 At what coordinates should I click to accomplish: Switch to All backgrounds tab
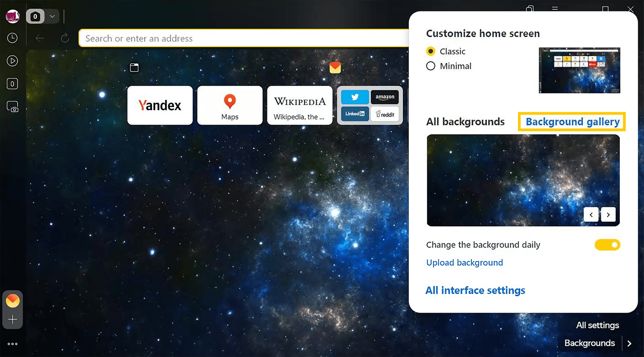466,122
